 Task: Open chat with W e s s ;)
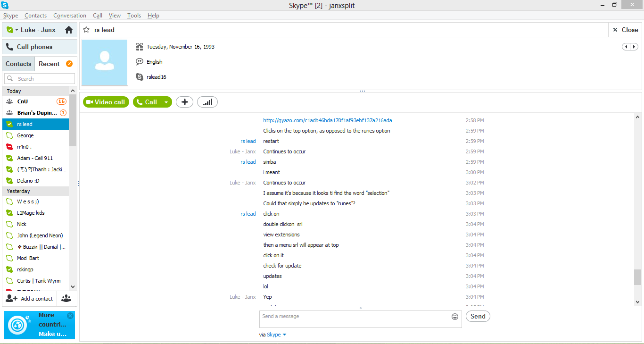[x=35, y=201]
